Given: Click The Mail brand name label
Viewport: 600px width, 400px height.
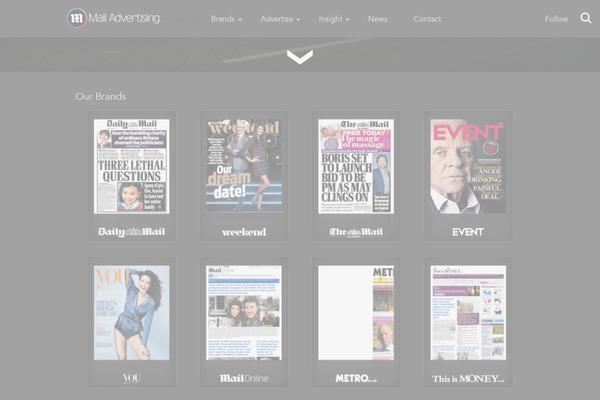Looking at the screenshot, I should [356, 232].
